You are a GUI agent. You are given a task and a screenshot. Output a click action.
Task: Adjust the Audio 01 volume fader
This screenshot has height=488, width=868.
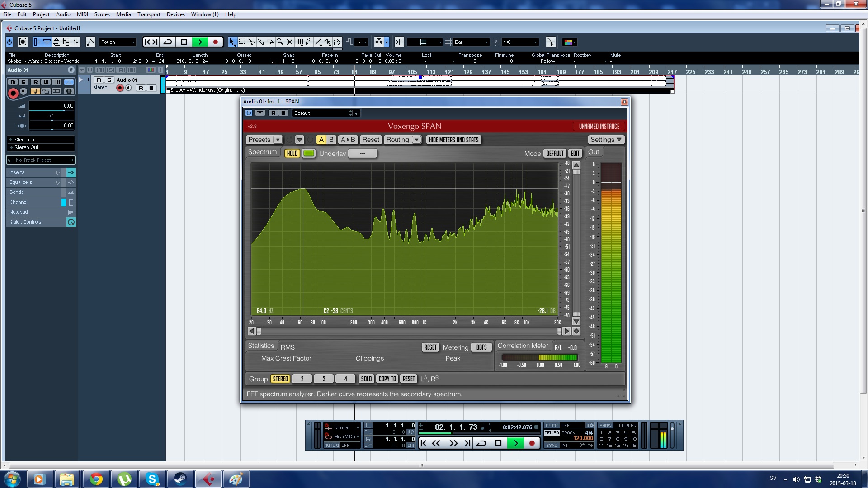tap(51, 106)
